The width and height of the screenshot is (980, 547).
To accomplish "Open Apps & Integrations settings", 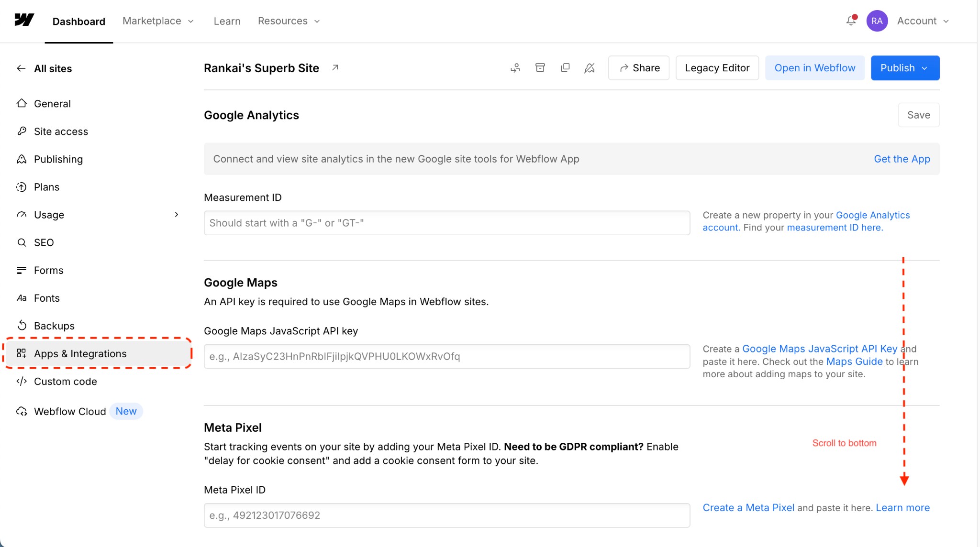I will pyautogui.click(x=80, y=353).
